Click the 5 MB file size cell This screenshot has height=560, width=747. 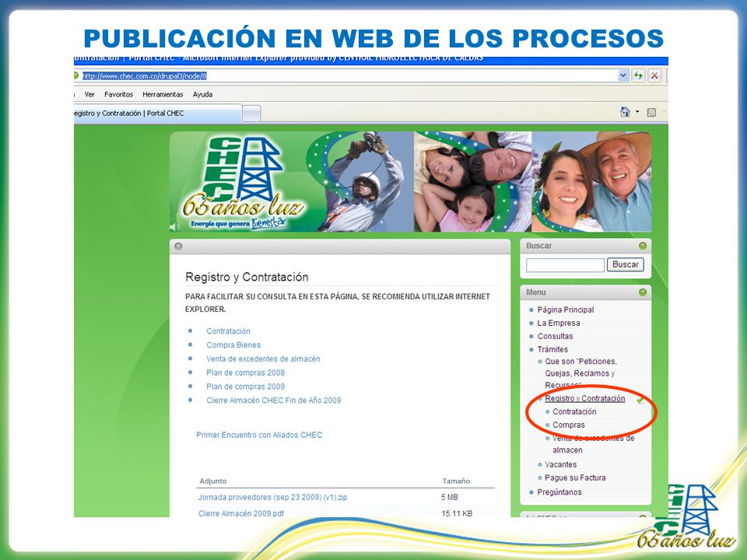click(449, 497)
